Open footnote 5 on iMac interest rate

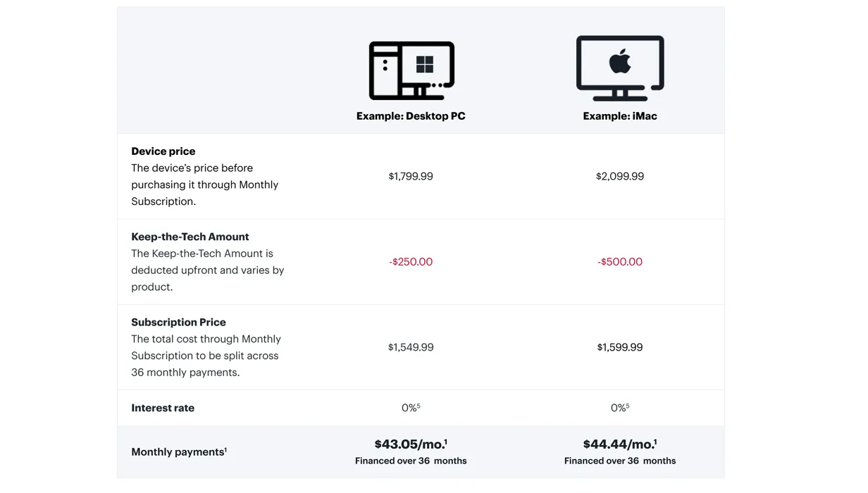click(628, 406)
